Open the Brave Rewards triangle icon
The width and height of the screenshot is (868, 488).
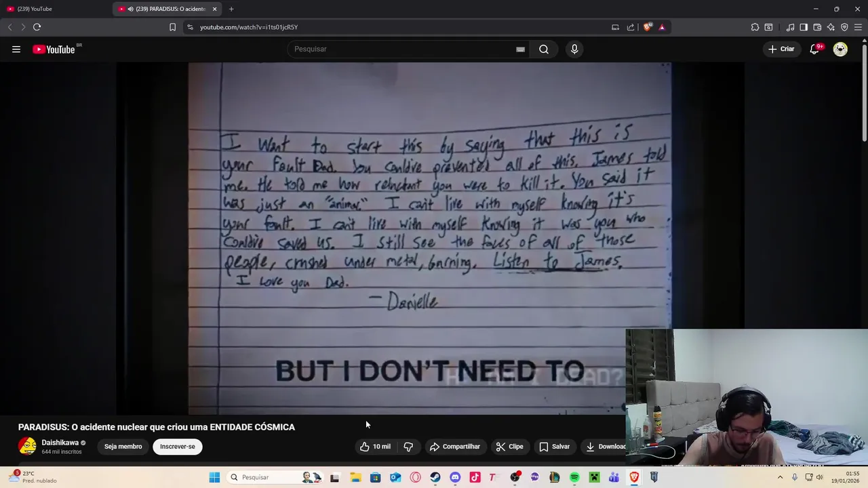point(662,27)
